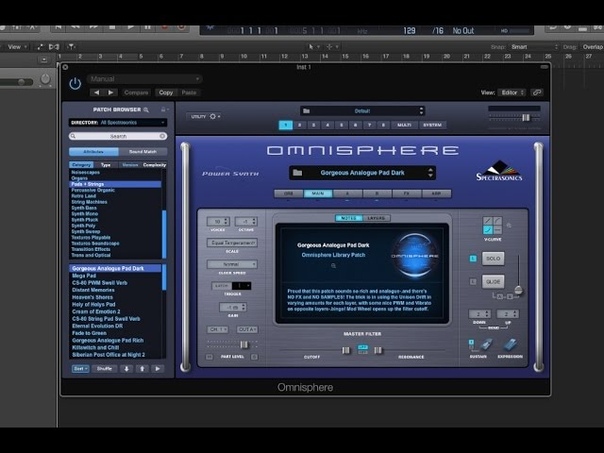
Task: Select the linear velocity curve icon
Action: 488,221
